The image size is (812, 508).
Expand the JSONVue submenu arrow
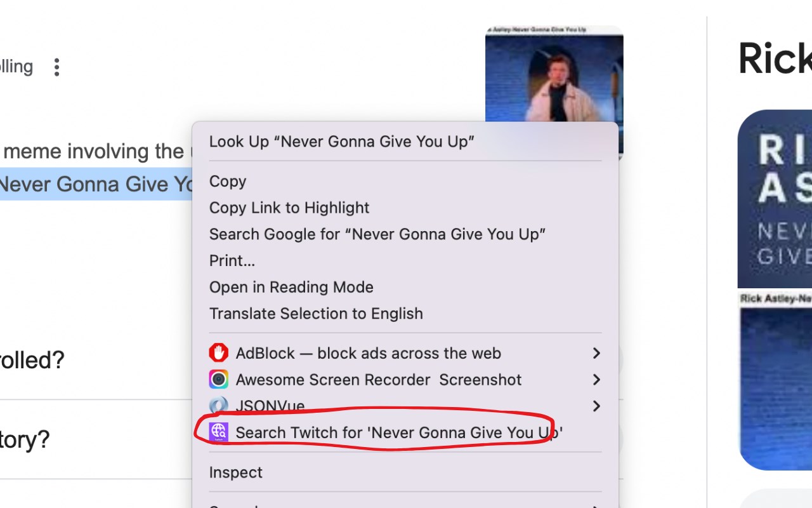(596, 406)
